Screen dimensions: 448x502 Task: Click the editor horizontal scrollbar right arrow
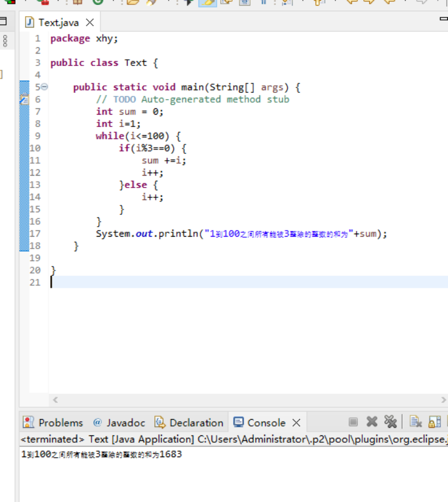click(x=444, y=400)
